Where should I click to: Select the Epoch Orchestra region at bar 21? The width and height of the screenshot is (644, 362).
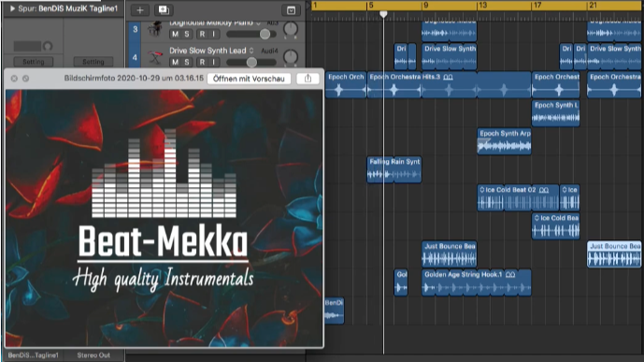(614, 85)
